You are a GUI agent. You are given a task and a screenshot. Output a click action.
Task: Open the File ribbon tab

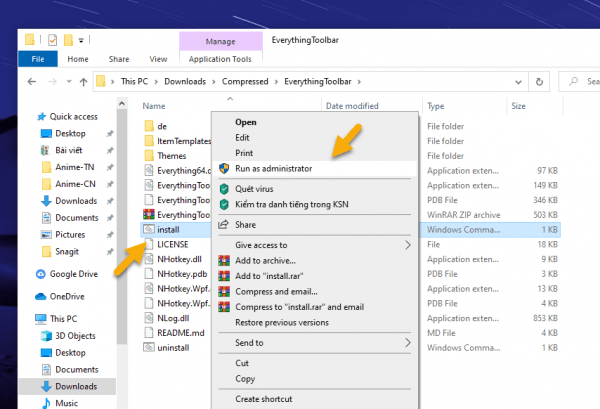pos(38,59)
